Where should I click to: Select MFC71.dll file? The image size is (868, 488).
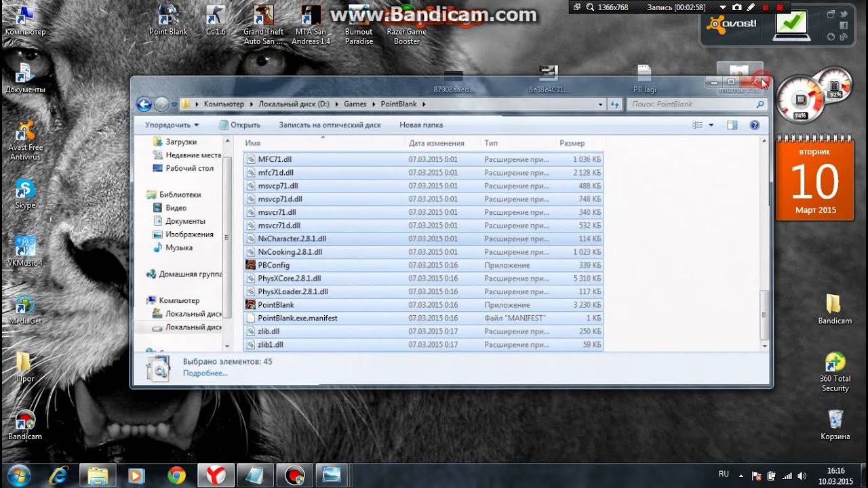pyautogui.click(x=423, y=159)
